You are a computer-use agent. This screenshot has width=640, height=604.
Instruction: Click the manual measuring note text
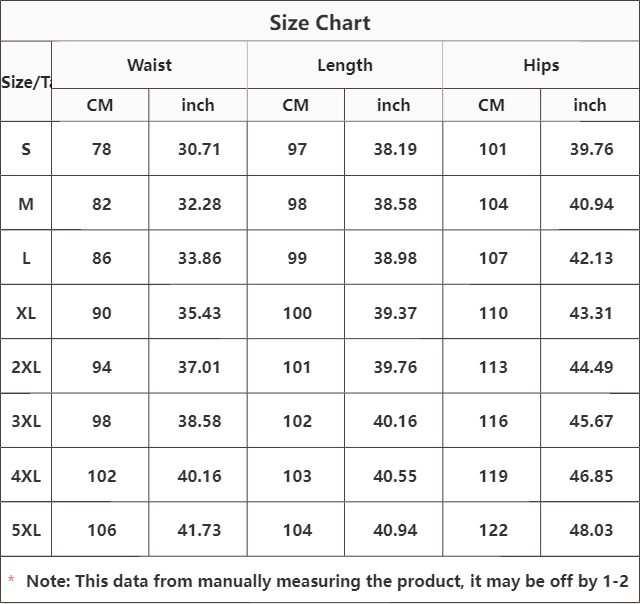[x=327, y=581]
